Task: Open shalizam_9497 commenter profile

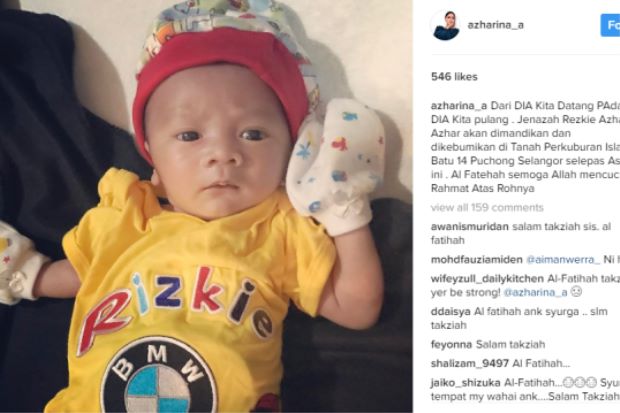Action: 470,363
